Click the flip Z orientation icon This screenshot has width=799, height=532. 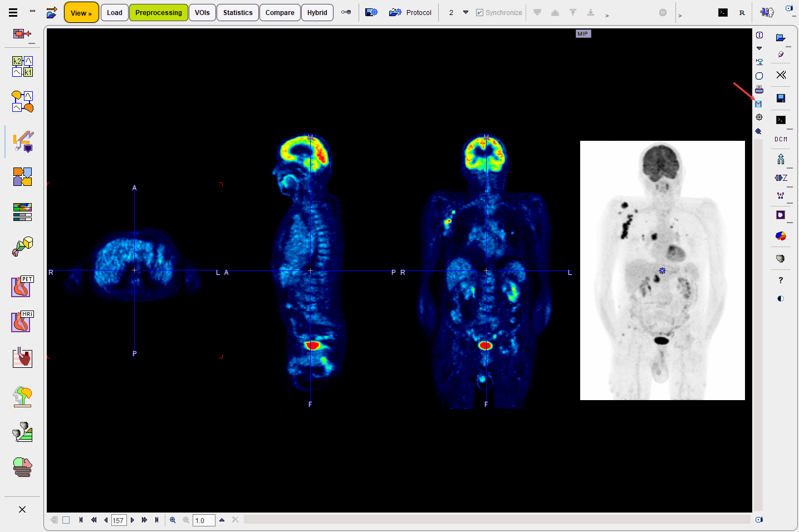click(x=781, y=178)
